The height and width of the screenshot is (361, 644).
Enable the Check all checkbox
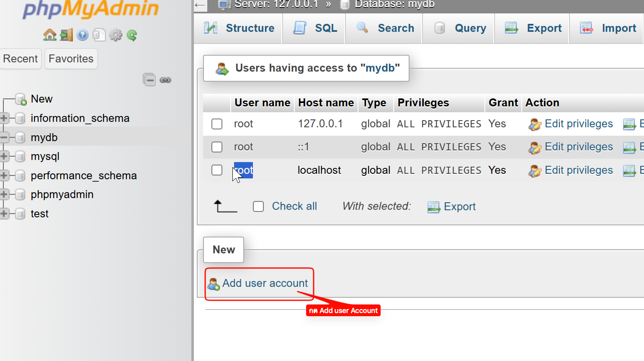(x=258, y=206)
